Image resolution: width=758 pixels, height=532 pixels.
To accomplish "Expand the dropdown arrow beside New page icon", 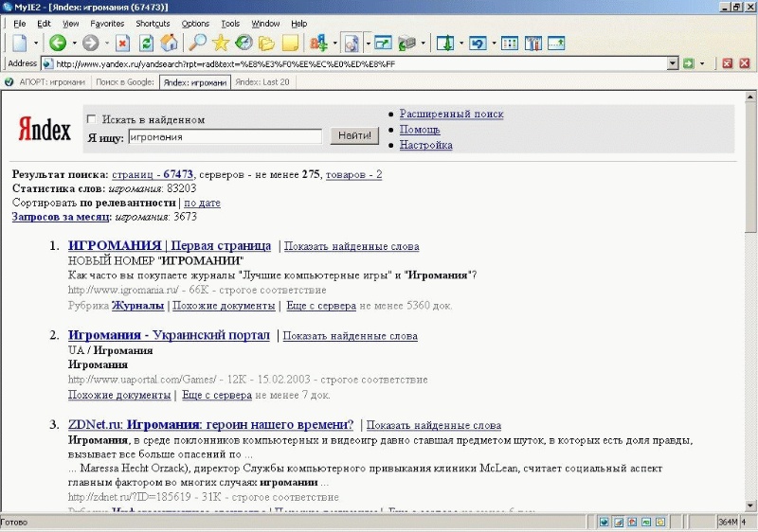I will pos(36,44).
